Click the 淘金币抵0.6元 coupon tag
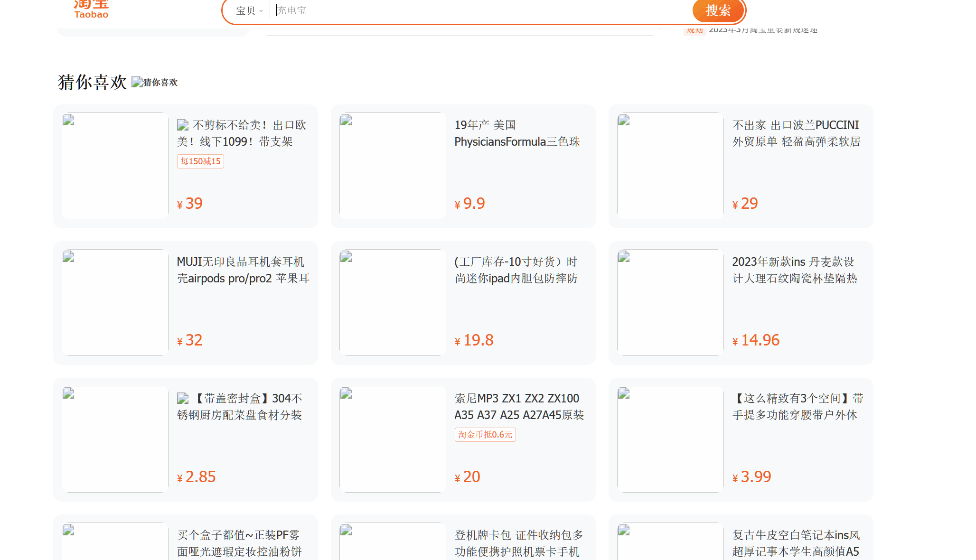Image resolution: width=976 pixels, height=560 pixels. click(485, 435)
